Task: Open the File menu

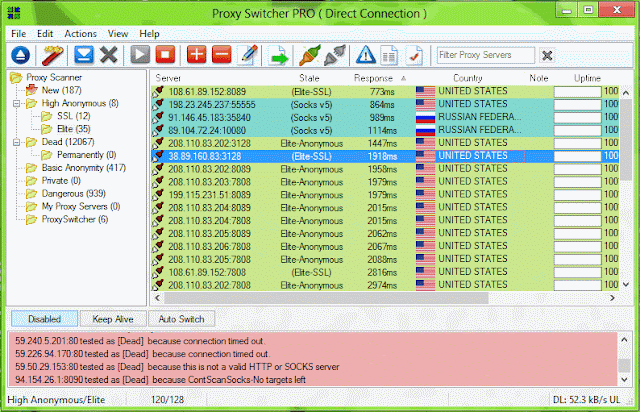Action: (19, 34)
